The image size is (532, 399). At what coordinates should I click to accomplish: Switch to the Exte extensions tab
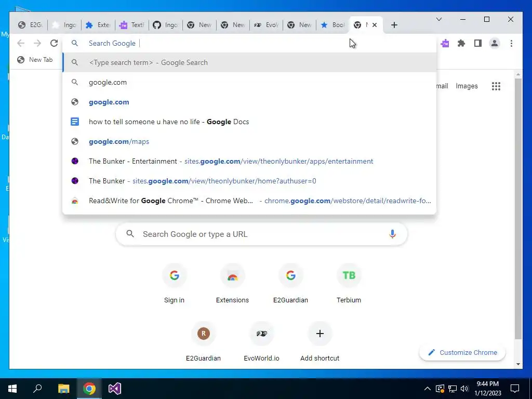point(98,25)
